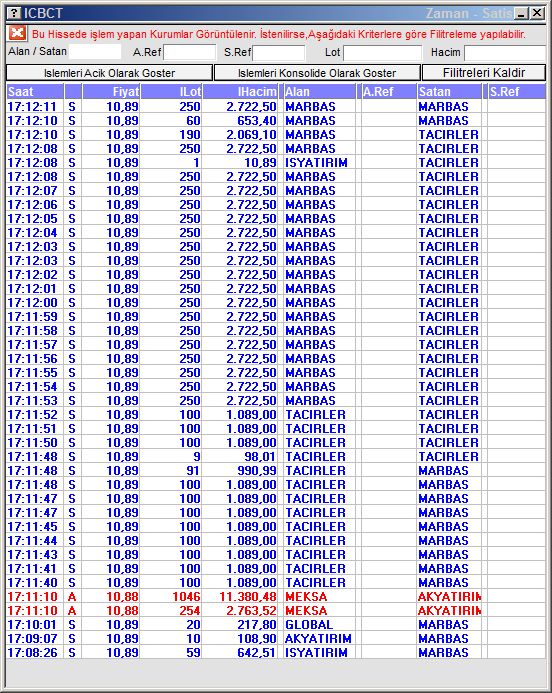The height and width of the screenshot is (693, 552).
Task: Select the 10,89 IHacim value cell
Action: click(x=240, y=163)
